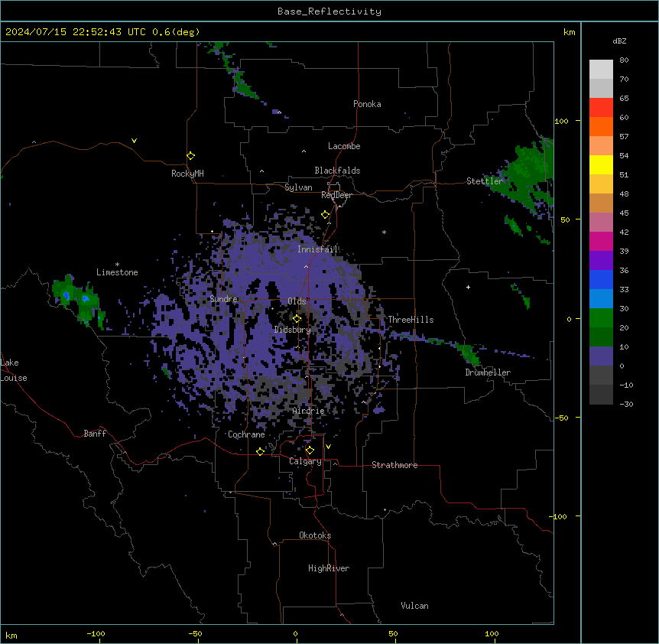Click the Cochrane label
Screen dimensions: 659x644
coord(246,434)
